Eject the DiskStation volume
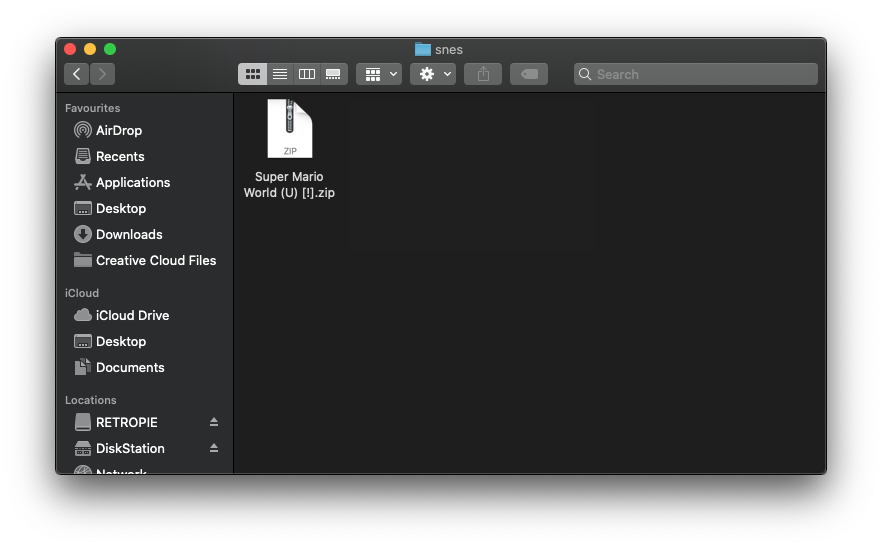882x548 pixels. click(214, 448)
